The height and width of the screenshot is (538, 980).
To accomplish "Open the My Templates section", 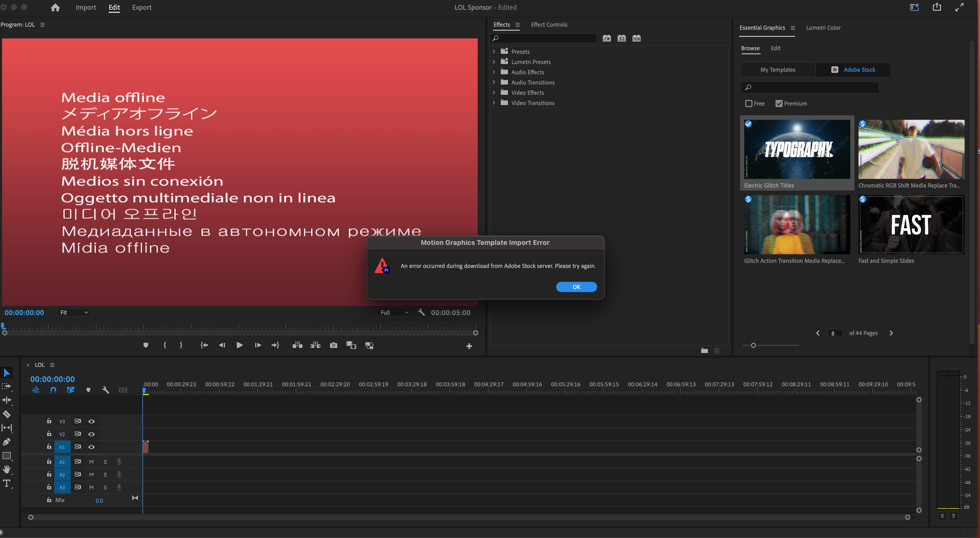I will (x=778, y=70).
